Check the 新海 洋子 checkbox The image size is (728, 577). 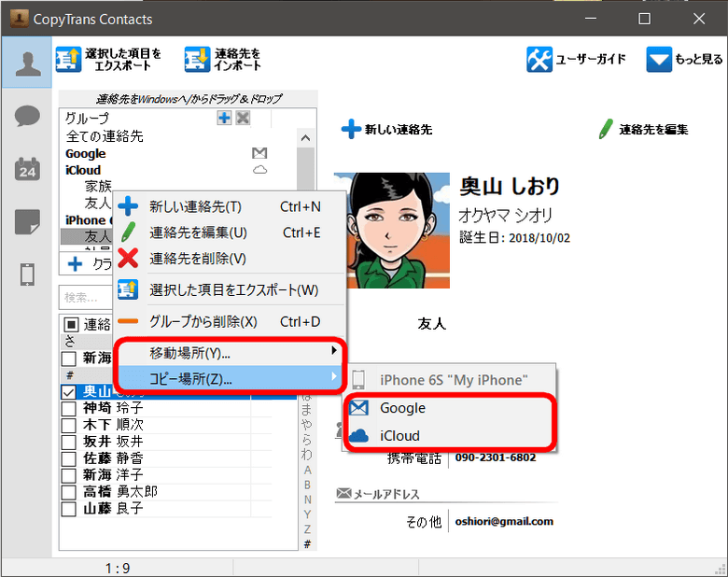(x=69, y=476)
